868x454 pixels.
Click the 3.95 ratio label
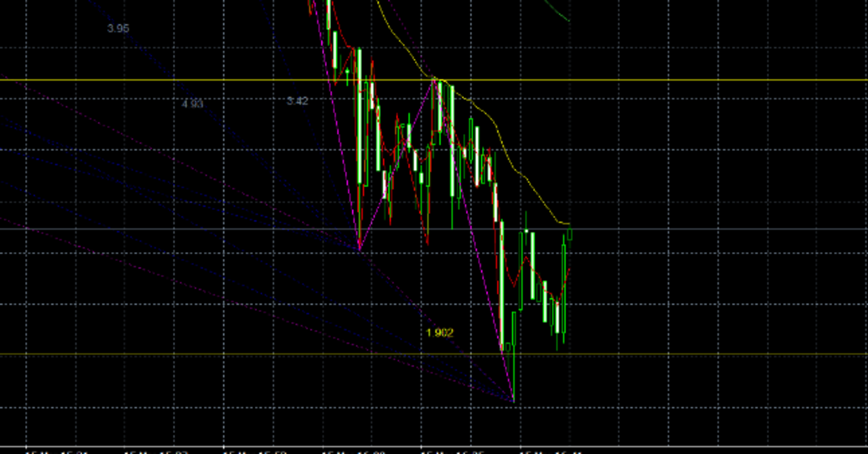tap(118, 28)
